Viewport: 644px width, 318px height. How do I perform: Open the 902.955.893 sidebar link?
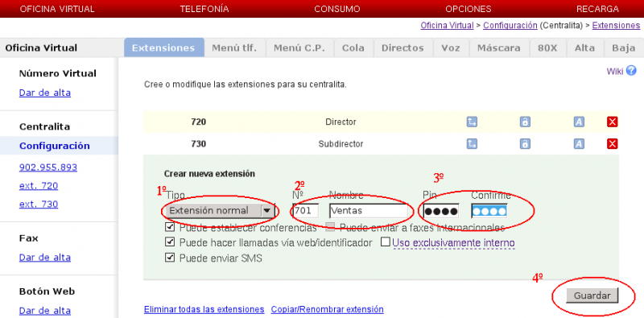[48, 167]
